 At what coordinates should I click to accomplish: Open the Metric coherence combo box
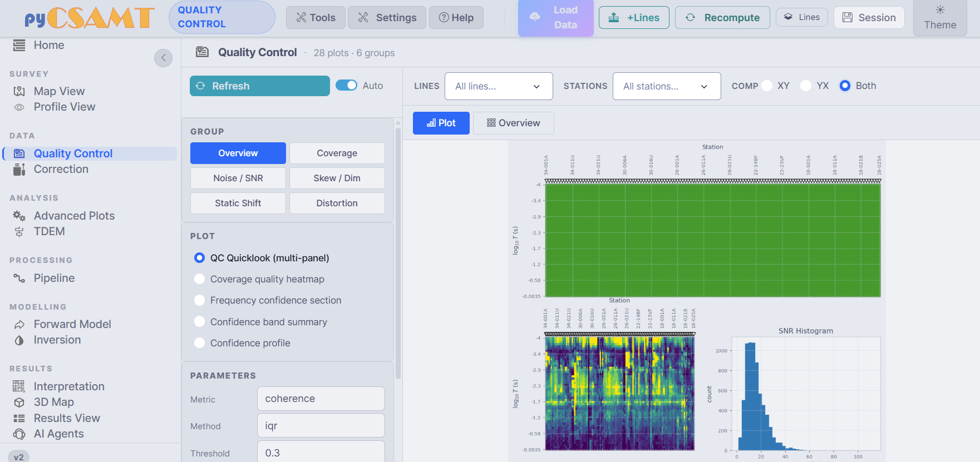tap(321, 399)
